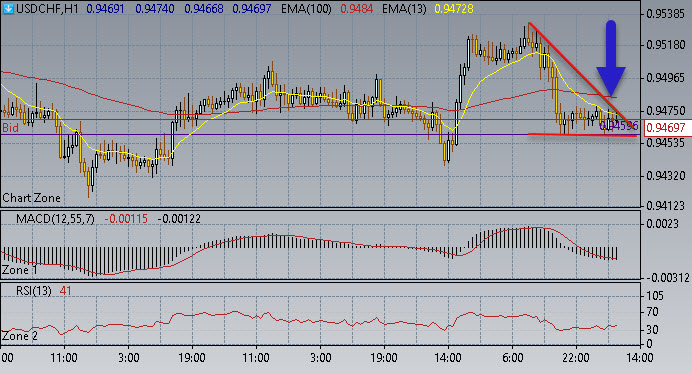Click the 6:00 time axis label
This screenshot has height=374, width=692.
tap(512, 357)
